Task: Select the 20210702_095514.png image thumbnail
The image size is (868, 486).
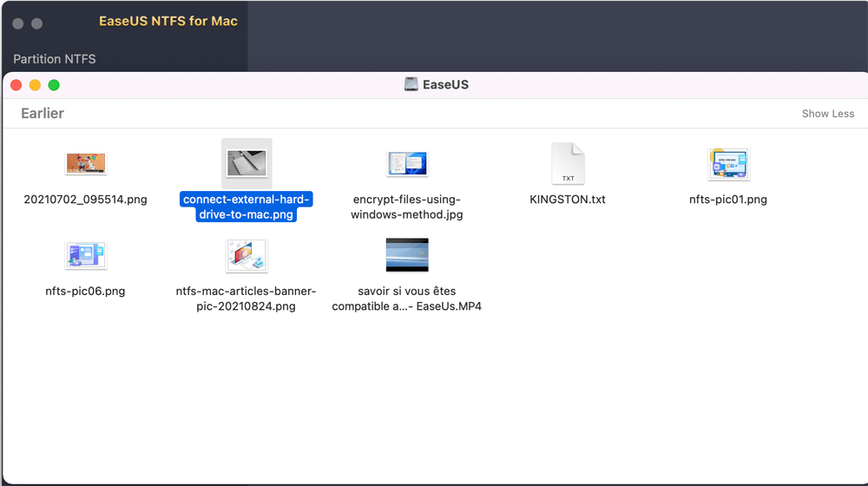Action: pos(85,163)
